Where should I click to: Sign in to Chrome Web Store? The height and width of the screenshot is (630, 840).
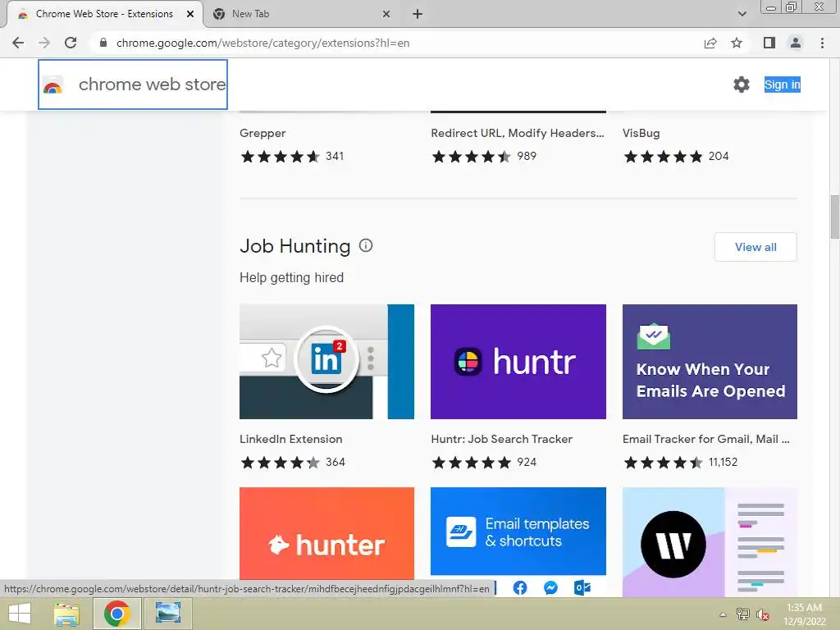[x=782, y=84]
